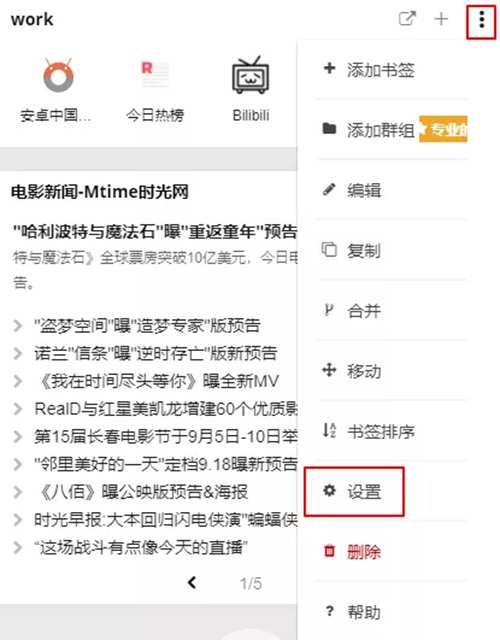The height and width of the screenshot is (640, 500).
Task: Select 移动 move option
Action: [392, 371]
